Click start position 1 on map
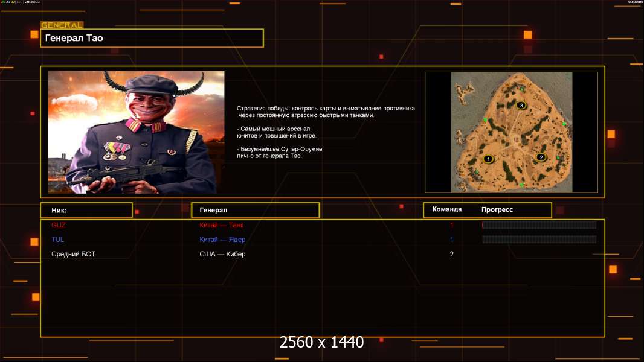This screenshot has width=644, height=362. [x=488, y=159]
